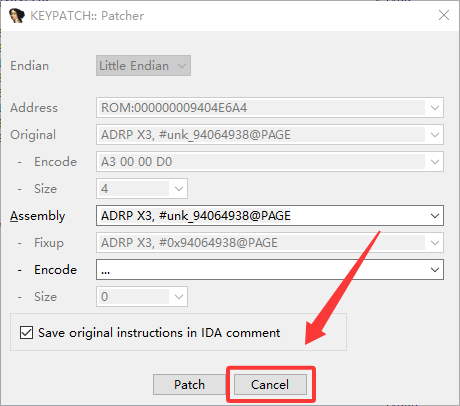
Task: Open the Endian dropdown
Action: 143,66
